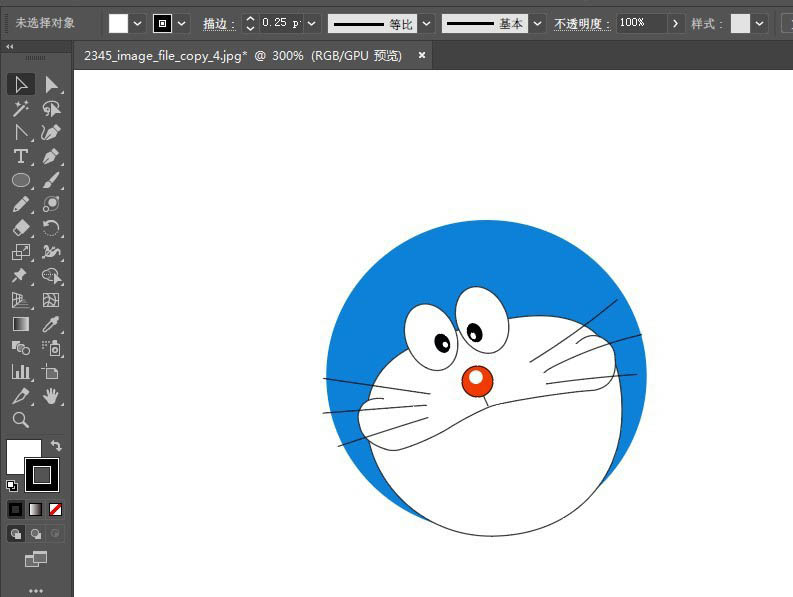Image resolution: width=793 pixels, height=597 pixels.
Task: Choose the Hand tool
Action: coord(51,396)
